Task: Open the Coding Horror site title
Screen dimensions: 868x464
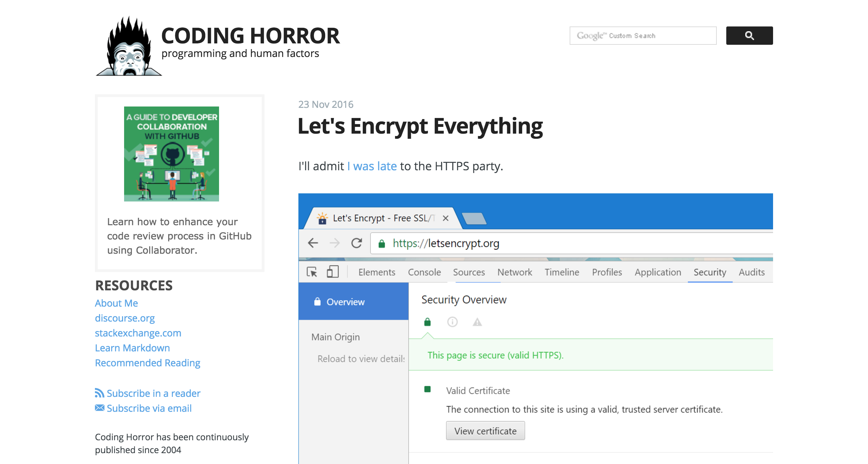Action: 250,36
